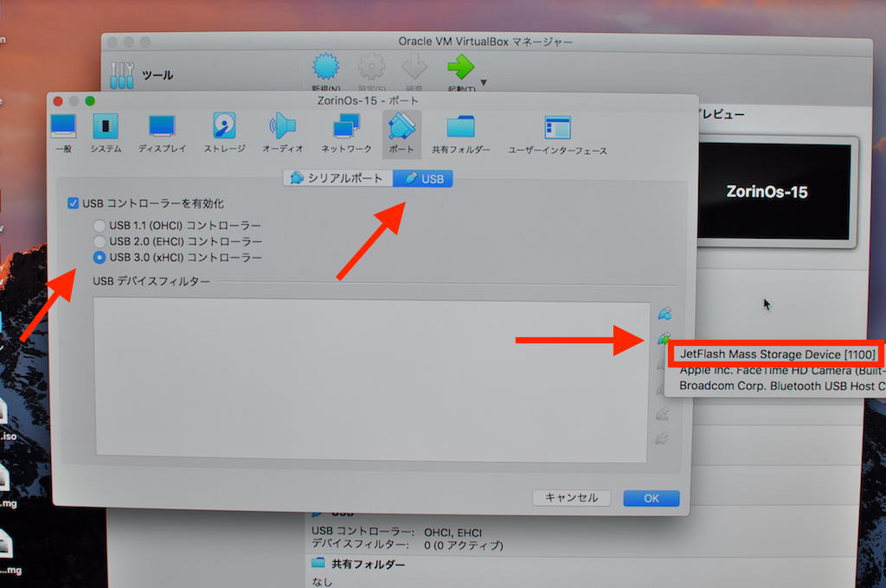Select USB 3.0 (xHCI) controller radio button
Screen dimensions: 886x588
(100, 258)
